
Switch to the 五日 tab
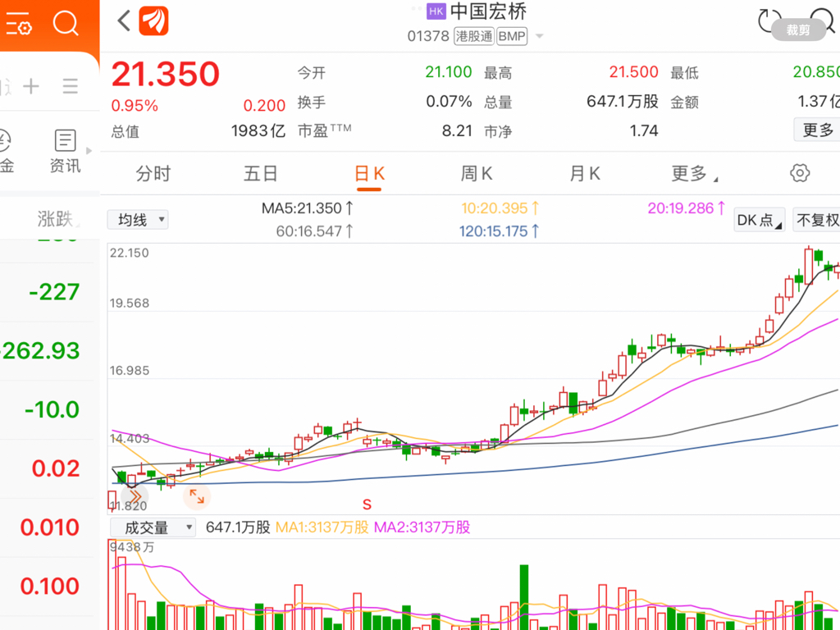[x=260, y=174]
